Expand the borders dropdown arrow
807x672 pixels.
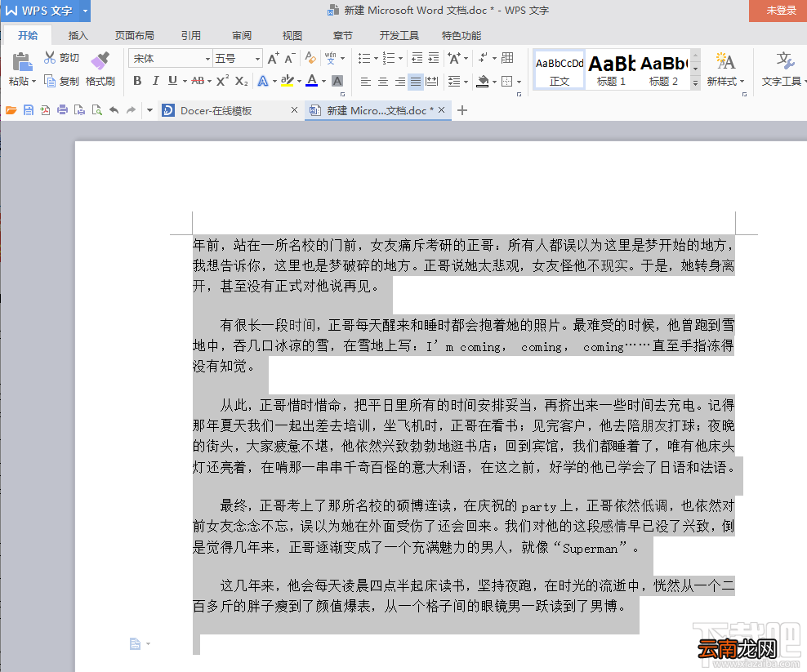click(519, 82)
